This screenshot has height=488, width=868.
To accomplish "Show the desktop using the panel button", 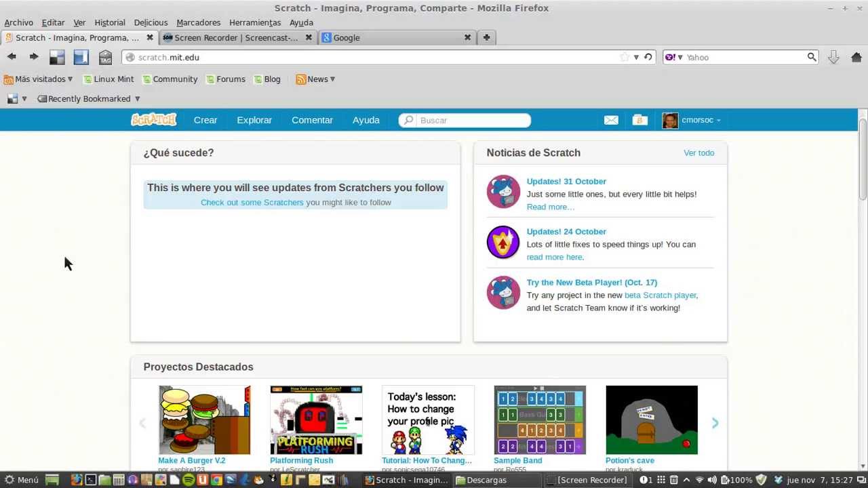I will [x=52, y=480].
